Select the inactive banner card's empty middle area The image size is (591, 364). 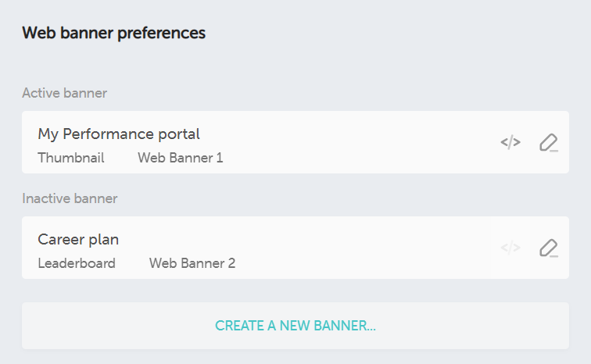tap(352, 248)
